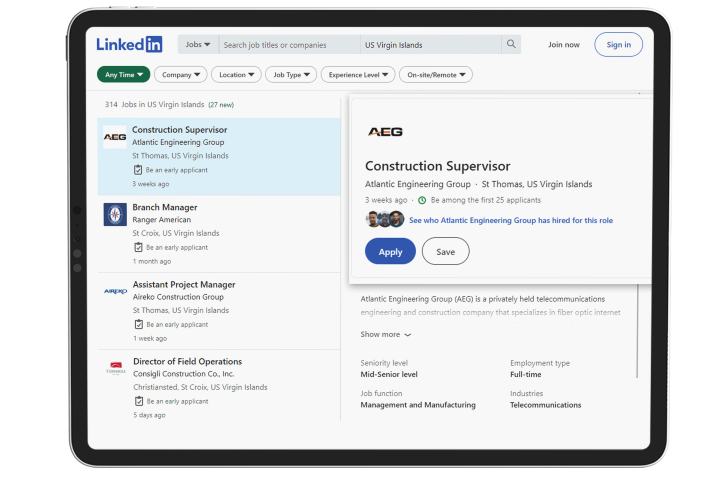Click the LinkedIn logo

click(x=129, y=44)
